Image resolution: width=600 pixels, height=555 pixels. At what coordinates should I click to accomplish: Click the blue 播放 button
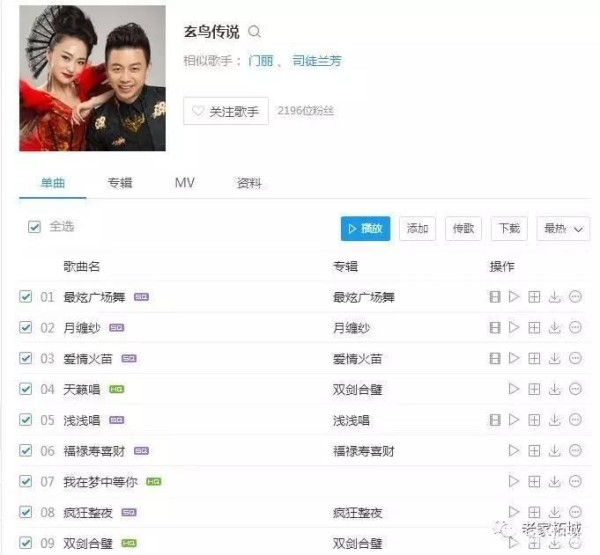click(x=365, y=229)
